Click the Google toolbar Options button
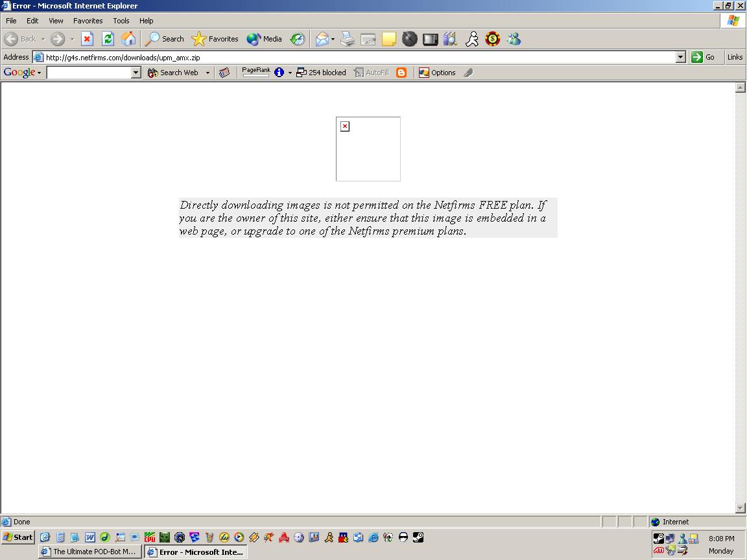This screenshot has height=560, width=747. click(x=437, y=73)
